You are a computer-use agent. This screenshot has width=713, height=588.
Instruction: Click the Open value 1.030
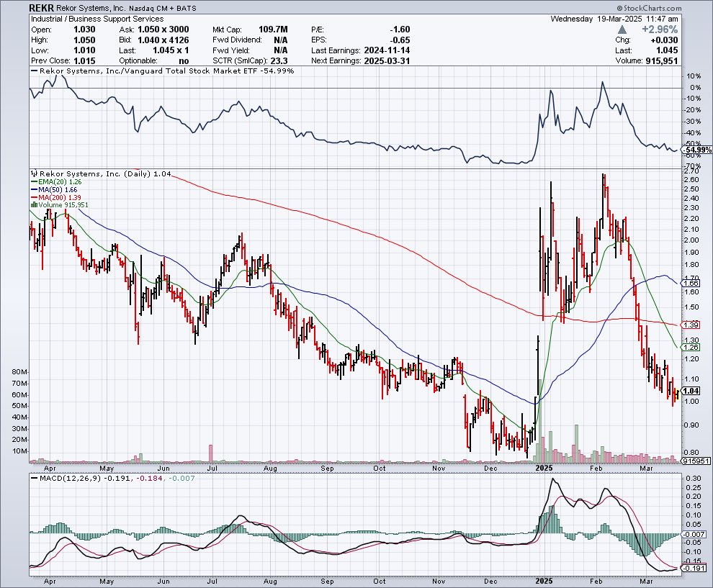tap(84, 30)
